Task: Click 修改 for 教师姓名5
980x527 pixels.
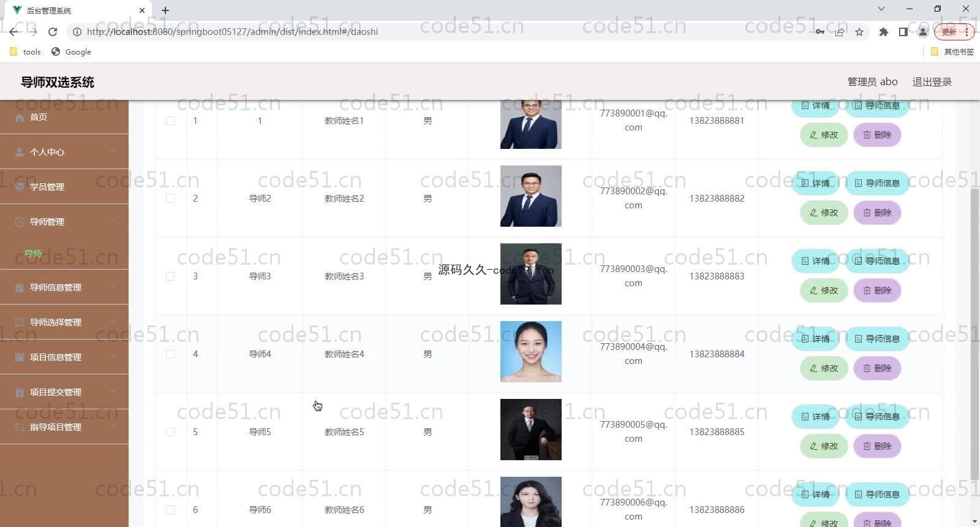Action: pyautogui.click(x=824, y=446)
